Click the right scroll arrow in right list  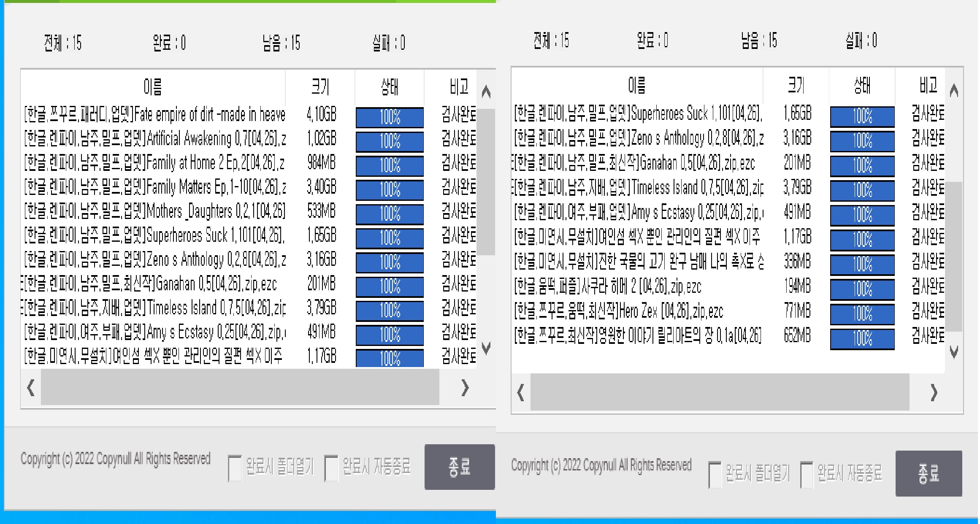pos(934,392)
